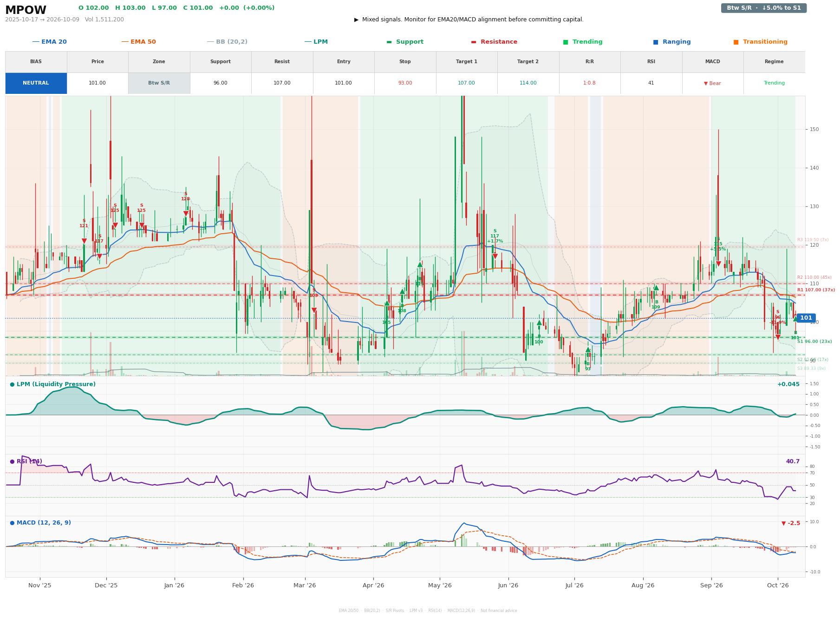Click the sell marker labeled S 128

click(x=186, y=214)
